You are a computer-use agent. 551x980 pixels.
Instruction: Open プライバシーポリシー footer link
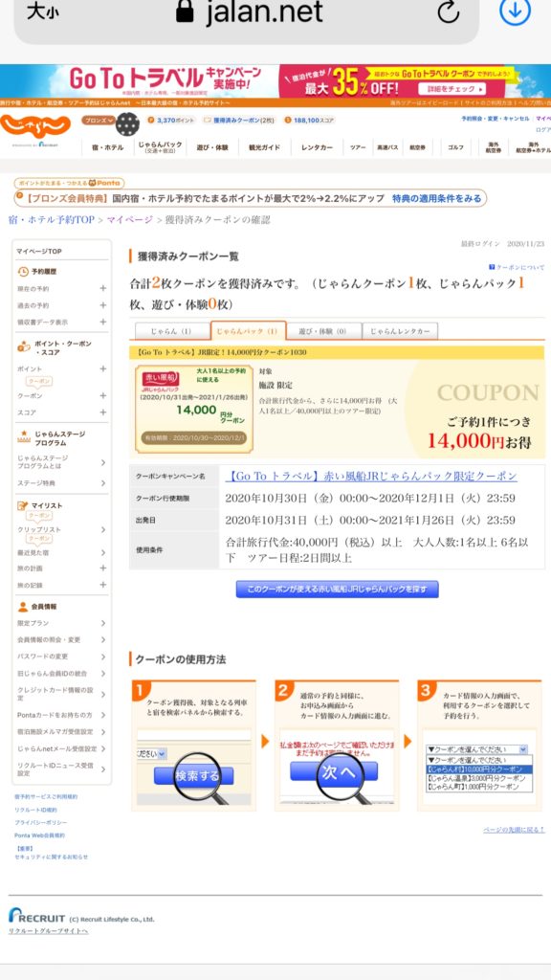point(40,822)
